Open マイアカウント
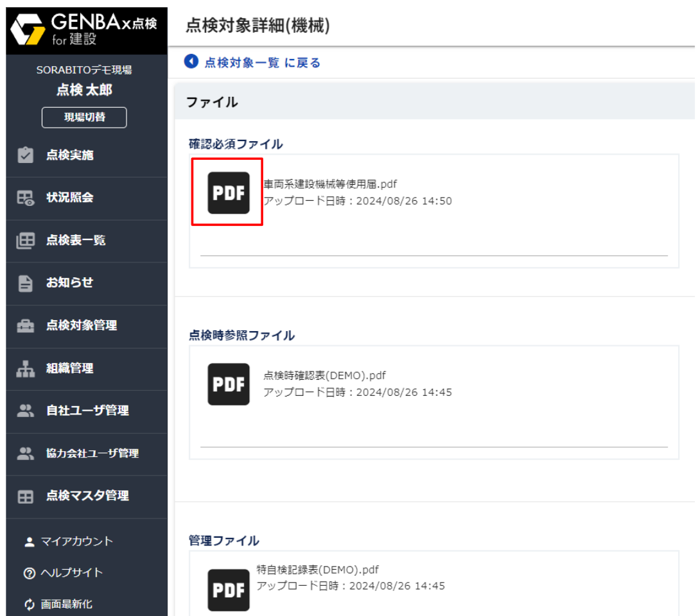This screenshot has width=698, height=616. [x=77, y=542]
